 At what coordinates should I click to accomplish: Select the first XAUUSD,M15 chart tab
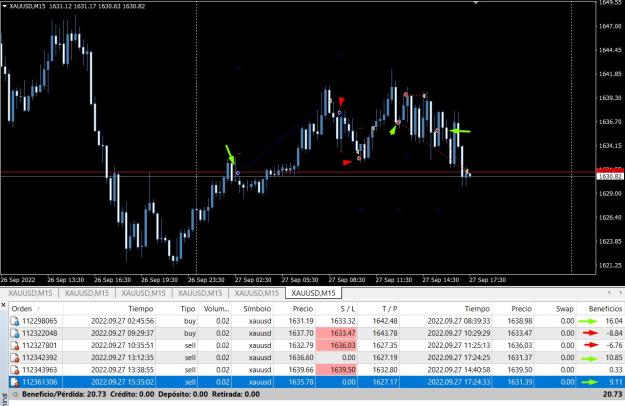[30, 293]
